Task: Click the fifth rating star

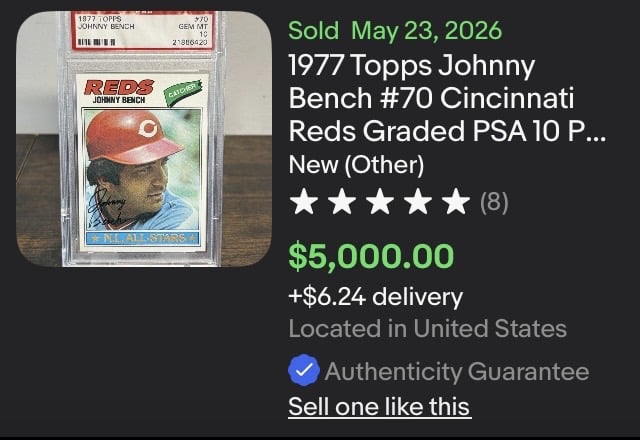Action: 456,201
